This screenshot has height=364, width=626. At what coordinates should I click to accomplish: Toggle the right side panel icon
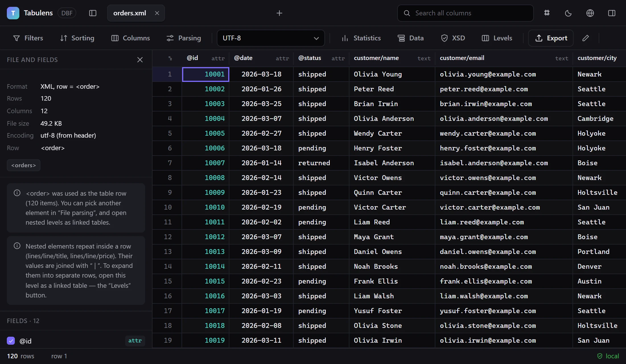(612, 13)
